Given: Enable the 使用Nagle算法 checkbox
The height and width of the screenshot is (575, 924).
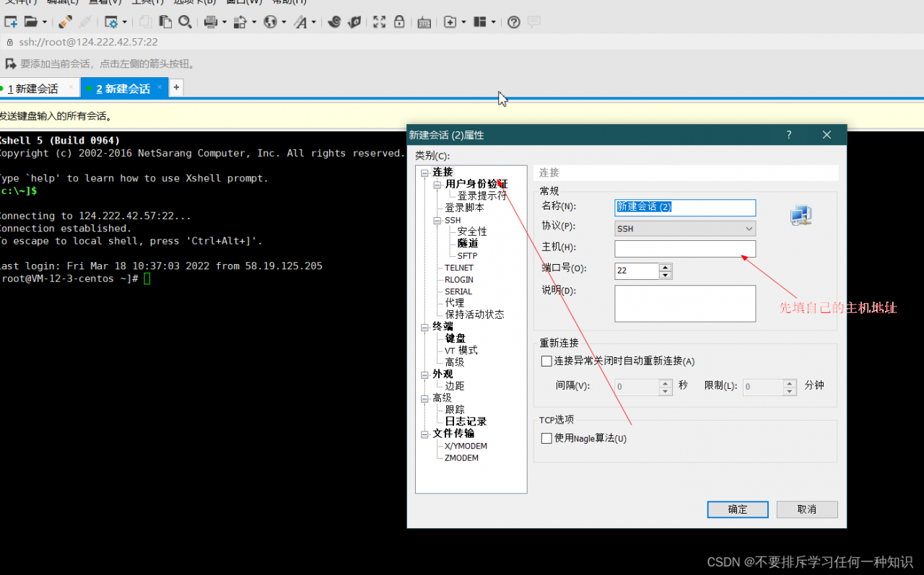Looking at the screenshot, I should pos(546,438).
